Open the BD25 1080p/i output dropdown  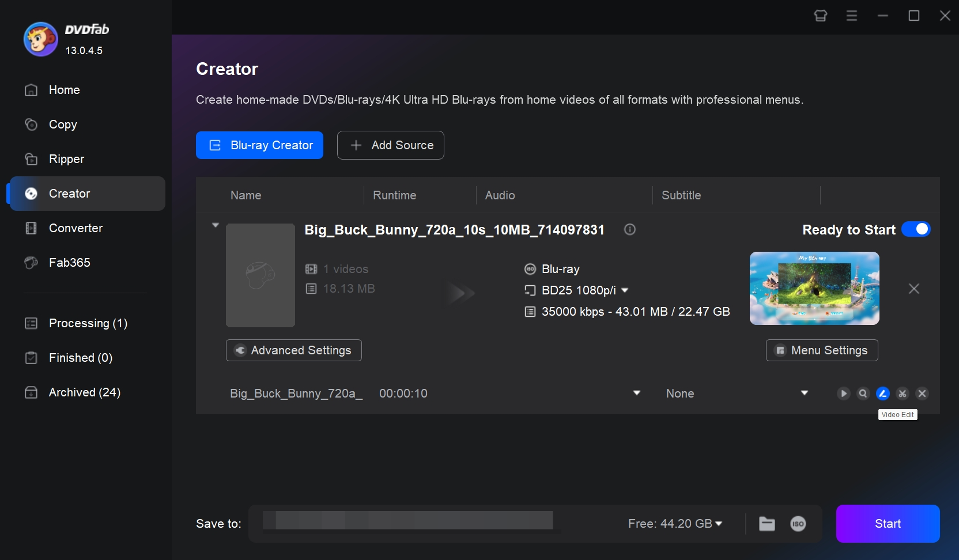(625, 290)
